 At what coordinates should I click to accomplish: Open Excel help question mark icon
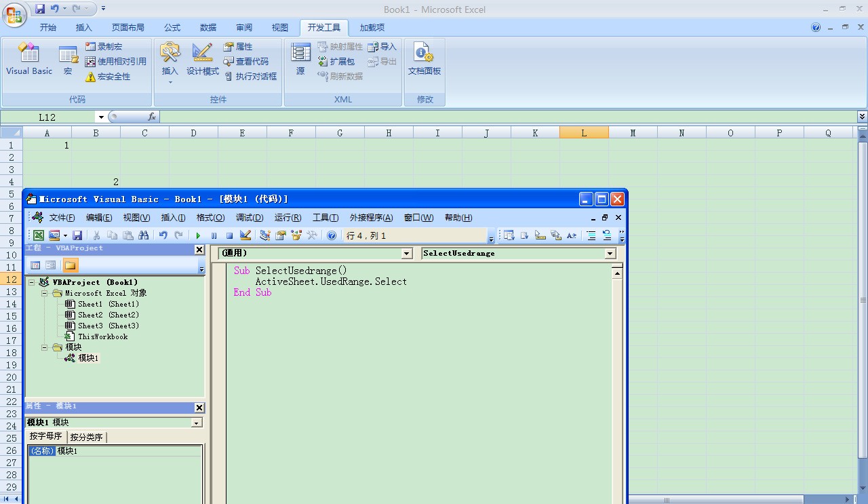pyautogui.click(x=816, y=28)
